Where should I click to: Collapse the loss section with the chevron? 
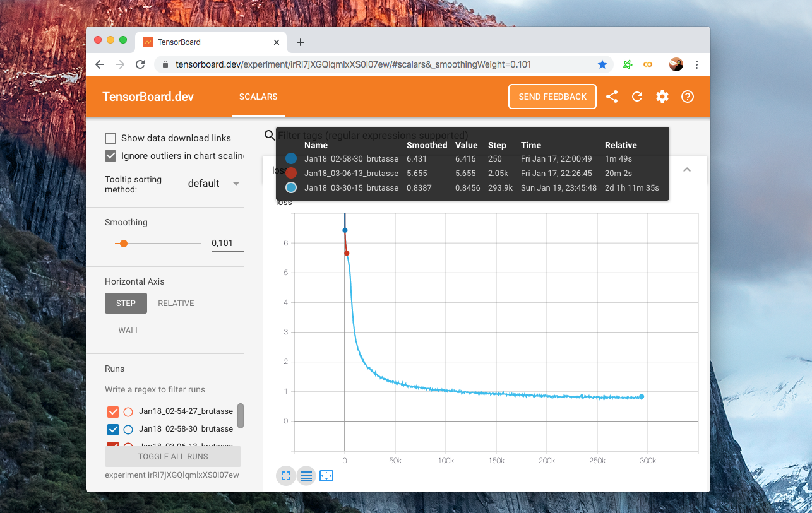(x=687, y=170)
